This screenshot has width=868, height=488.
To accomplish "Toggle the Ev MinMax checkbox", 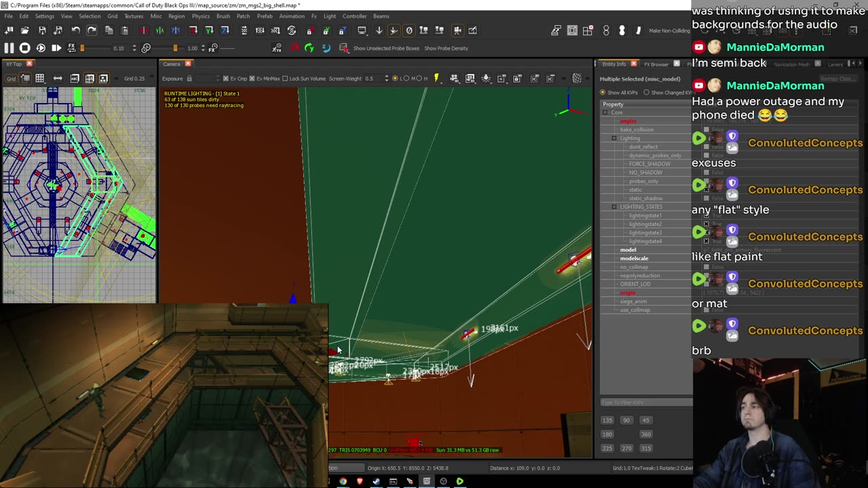I will tap(252, 79).
